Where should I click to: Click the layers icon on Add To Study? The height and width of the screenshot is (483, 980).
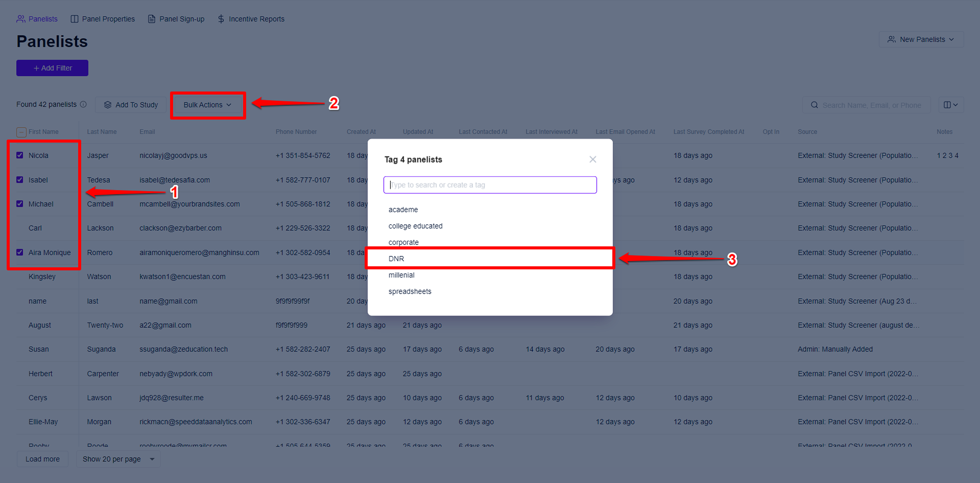(x=108, y=105)
